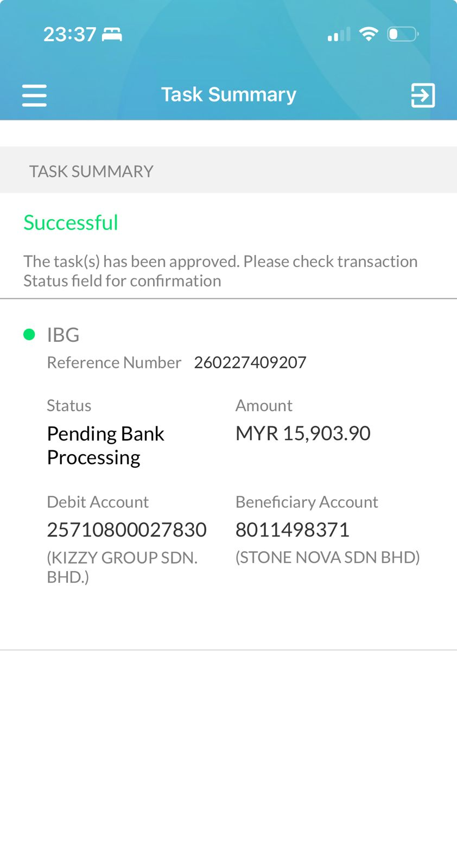457x868 pixels.
Task: Tap the green IBG status dot
Action: pos(29,335)
